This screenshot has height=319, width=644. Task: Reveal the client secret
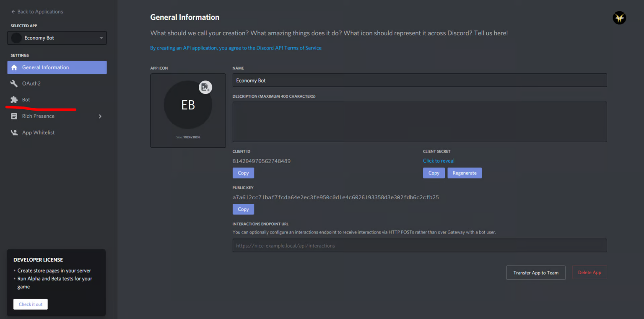pos(439,161)
